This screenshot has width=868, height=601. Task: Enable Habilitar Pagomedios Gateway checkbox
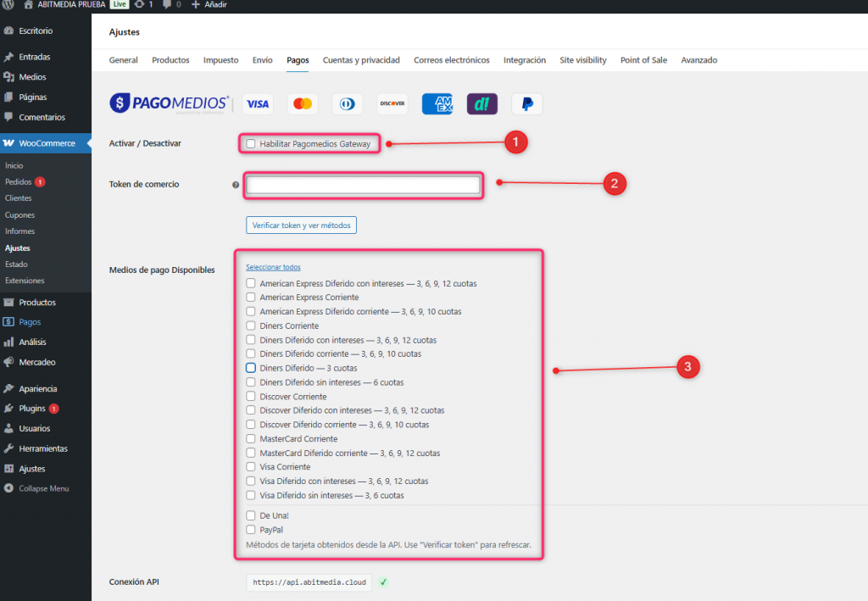pos(251,144)
